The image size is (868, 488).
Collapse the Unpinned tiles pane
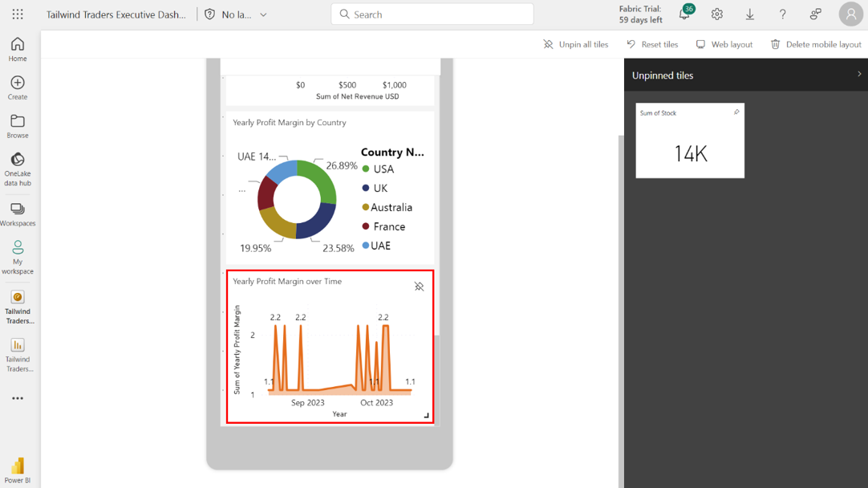tap(859, 75)
